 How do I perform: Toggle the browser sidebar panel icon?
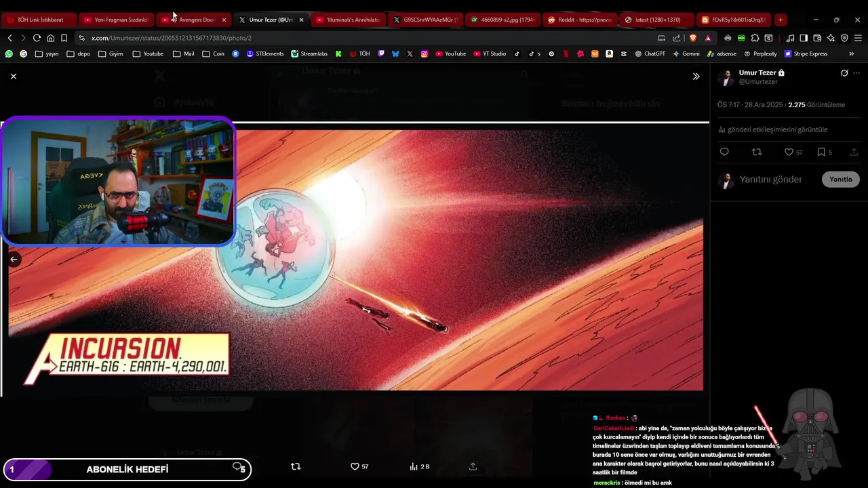(804, 38)
